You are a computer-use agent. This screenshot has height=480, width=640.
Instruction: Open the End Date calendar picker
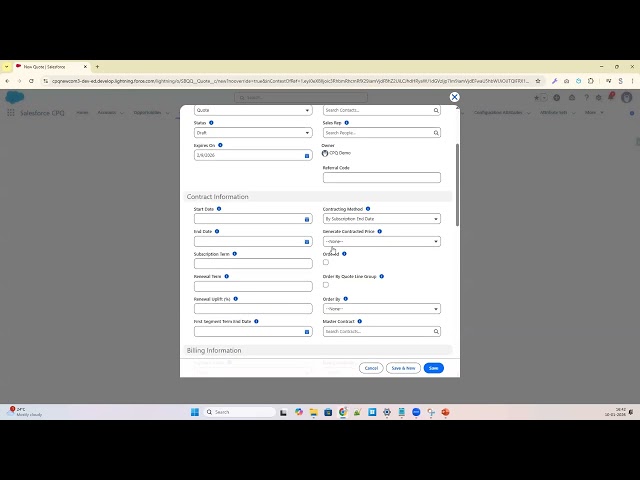[x=307, y=242]
